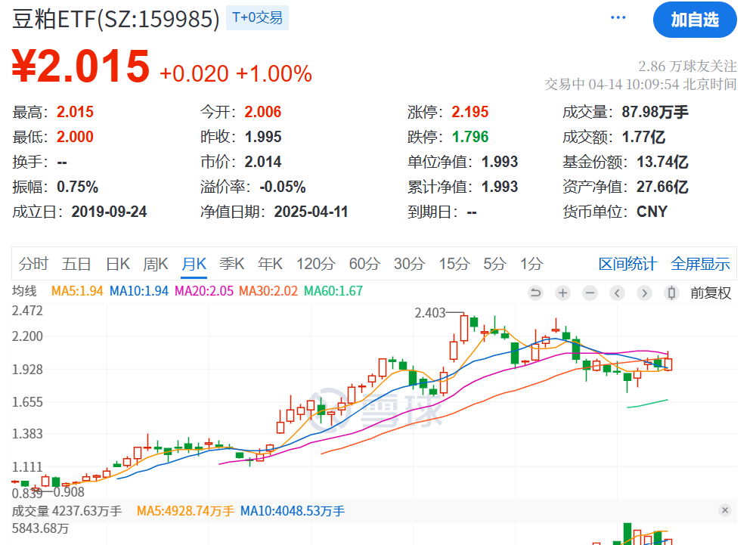Image resolution: width=756 pixels, height=545 pixels.
Task: Select the 60分 interval tab
Action: pyautogui.click(x=364, y=264)
